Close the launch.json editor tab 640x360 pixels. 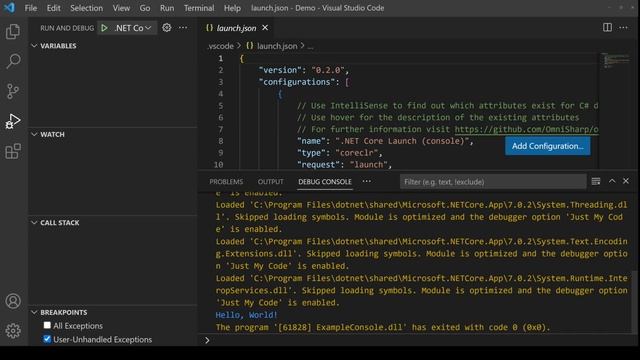(265, 28)
